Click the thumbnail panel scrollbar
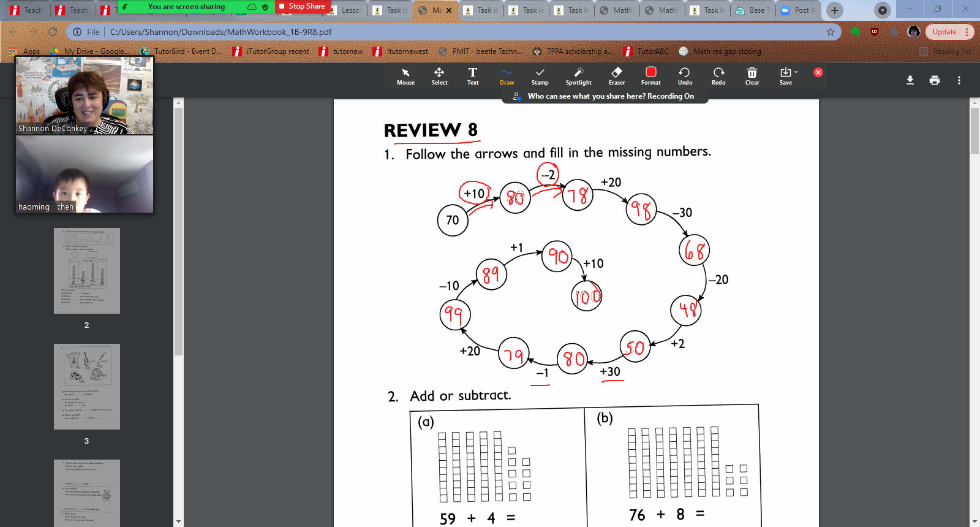 [178, 233]
